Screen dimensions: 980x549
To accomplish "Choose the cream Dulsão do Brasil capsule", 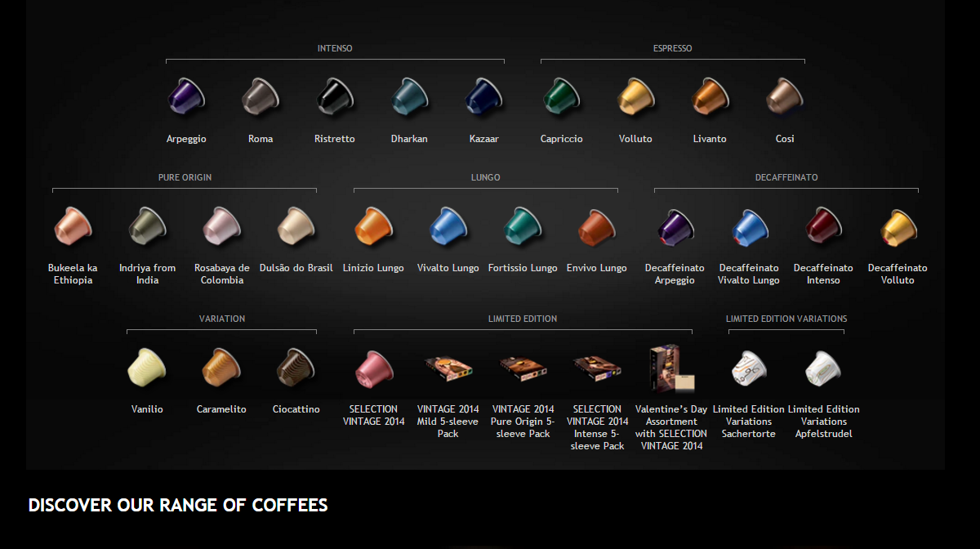I will coord(296,225).
